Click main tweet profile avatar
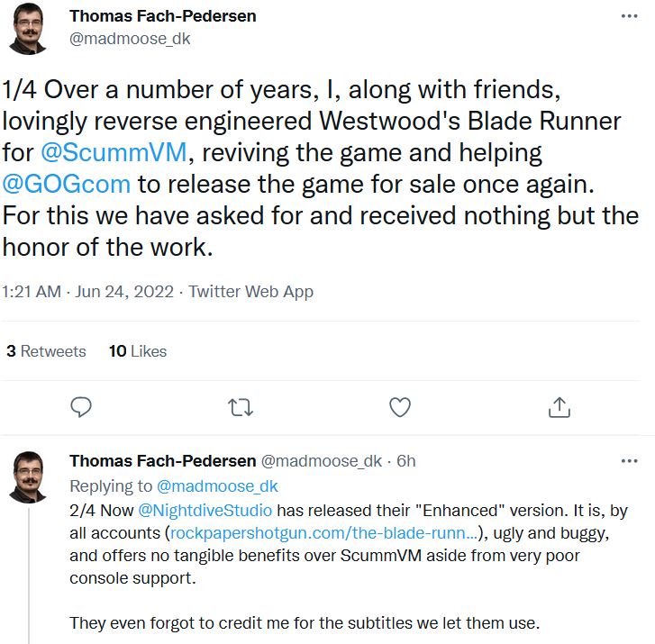Screen dimensions: 655x644 [x=31, y=29]
